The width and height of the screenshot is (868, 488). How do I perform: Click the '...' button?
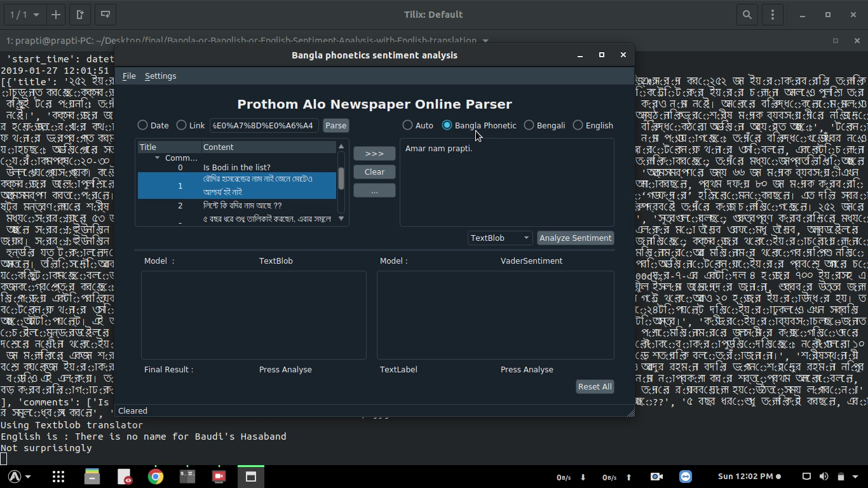coord(374,190)
